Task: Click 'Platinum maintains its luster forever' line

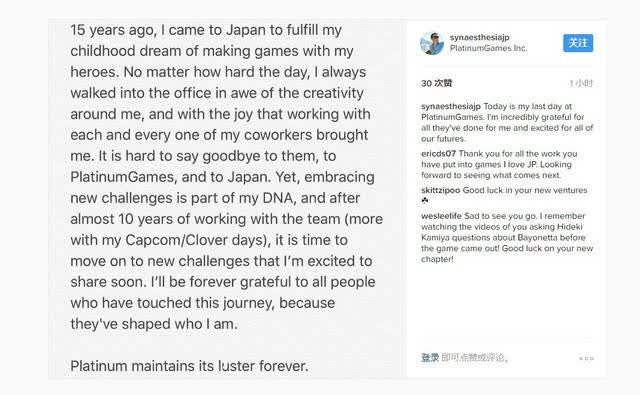Action: tap(189, 366)
